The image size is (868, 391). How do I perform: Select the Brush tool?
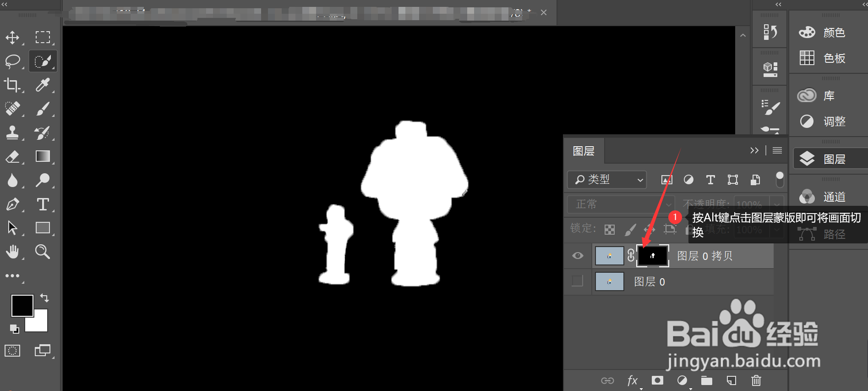(x=43, y=109)
